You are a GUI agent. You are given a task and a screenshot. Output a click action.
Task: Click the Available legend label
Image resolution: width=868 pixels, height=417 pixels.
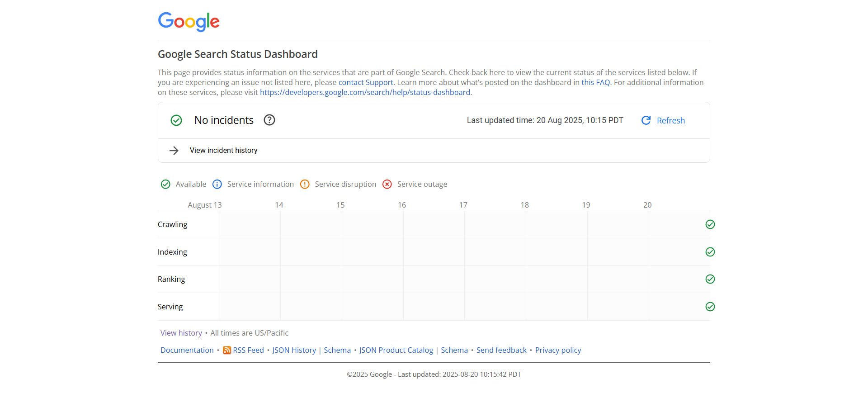coord(191,184)
